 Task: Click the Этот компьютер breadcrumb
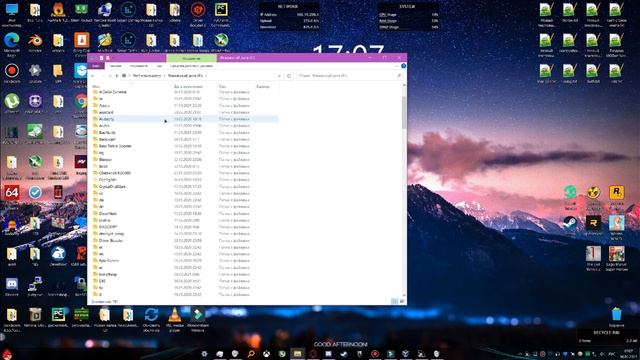pyautogui.click(x=147, y=76)
